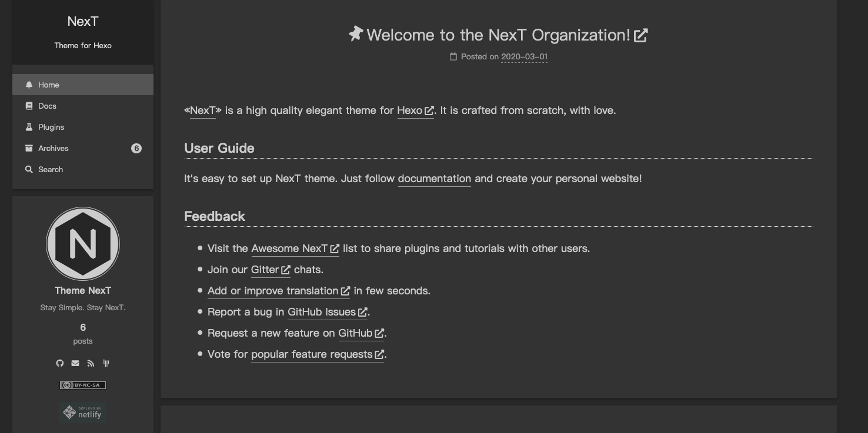Image resolution: width=868 pixels, height=433 pixels.
Task: Click the NexT hexagon logo avatar
Action: click(x=83, y=244)
